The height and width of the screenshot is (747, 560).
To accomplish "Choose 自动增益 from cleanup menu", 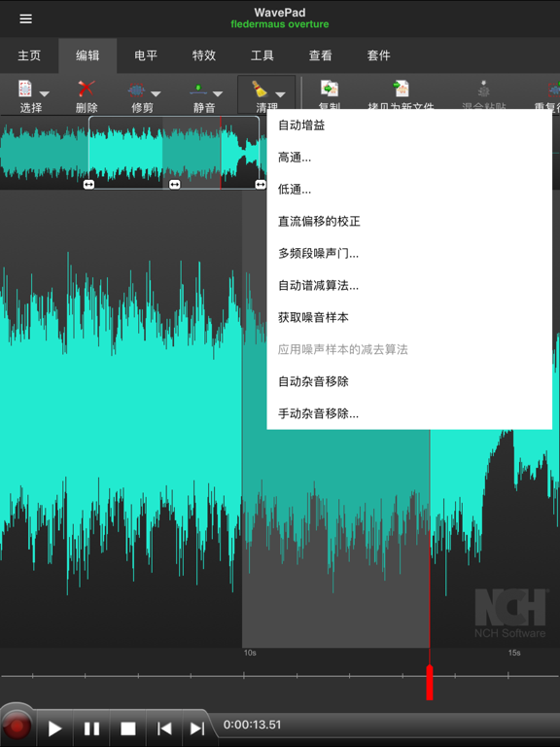I will pyautogui.click(x=408, y=125).
